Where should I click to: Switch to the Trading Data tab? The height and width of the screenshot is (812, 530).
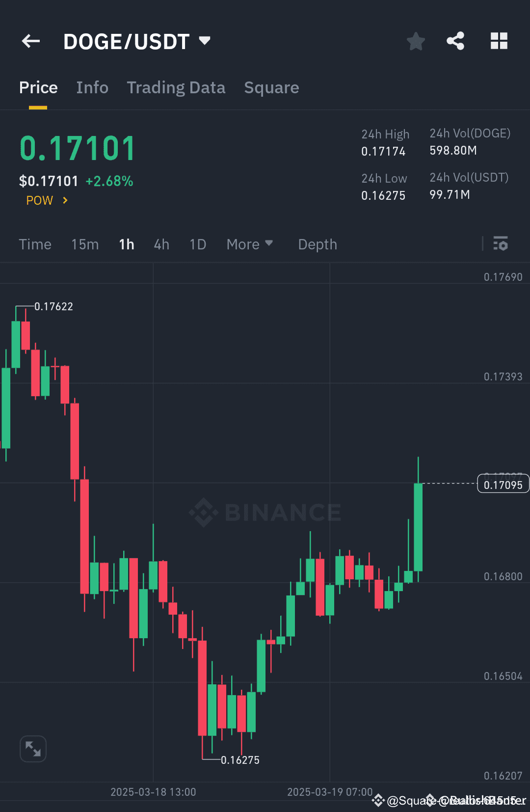pyautogui.click(x=176, y=87)
